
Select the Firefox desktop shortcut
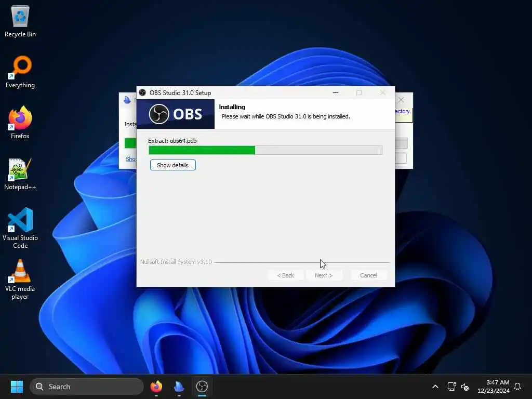pyautogui.click(x=20, y=123)
